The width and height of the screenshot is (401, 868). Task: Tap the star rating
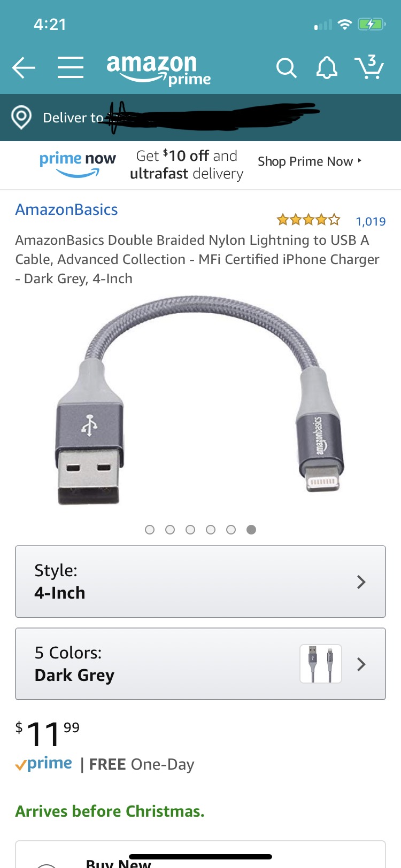[308, 219]
